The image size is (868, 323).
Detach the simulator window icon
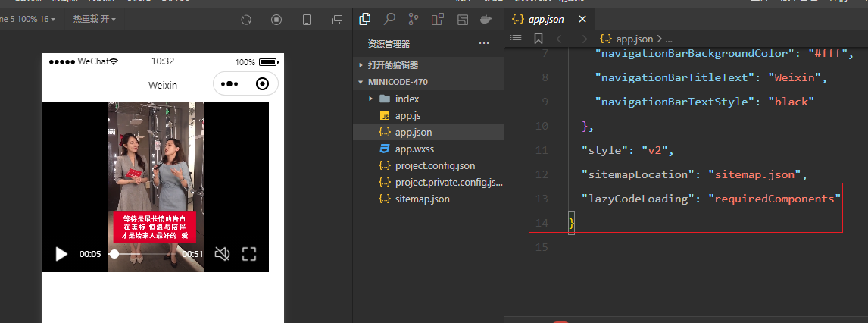click(336, 20)
